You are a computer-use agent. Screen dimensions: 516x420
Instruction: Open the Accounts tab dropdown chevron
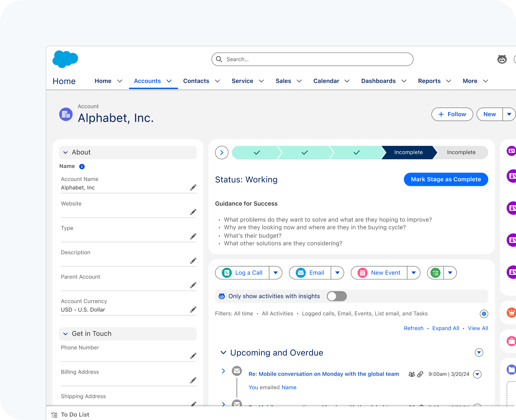(169, 81)
